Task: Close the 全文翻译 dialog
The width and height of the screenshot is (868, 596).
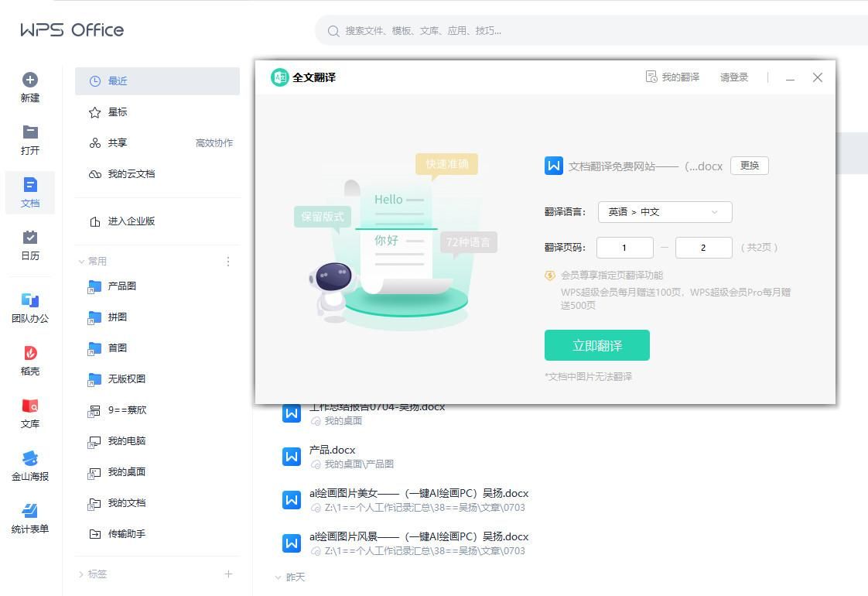Action: [818, 77]
